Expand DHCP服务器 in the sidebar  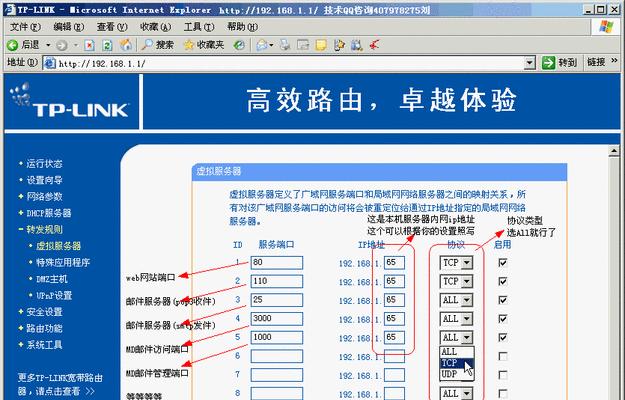tap(49, 213)
